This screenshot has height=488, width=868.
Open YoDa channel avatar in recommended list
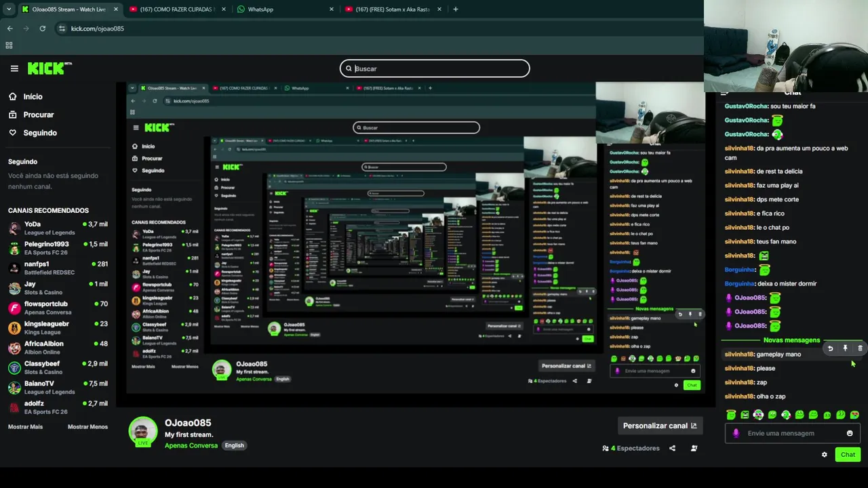coord(14,228)
